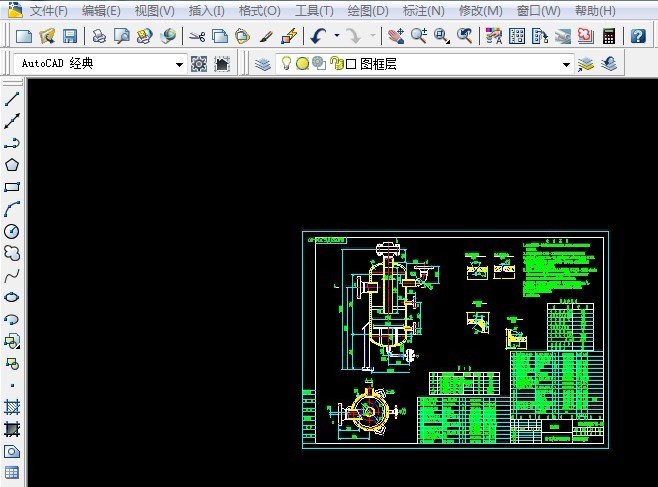Screen dimensions: 658x487
Task: Choose the Make Block tool
Action: pos(12,363)
